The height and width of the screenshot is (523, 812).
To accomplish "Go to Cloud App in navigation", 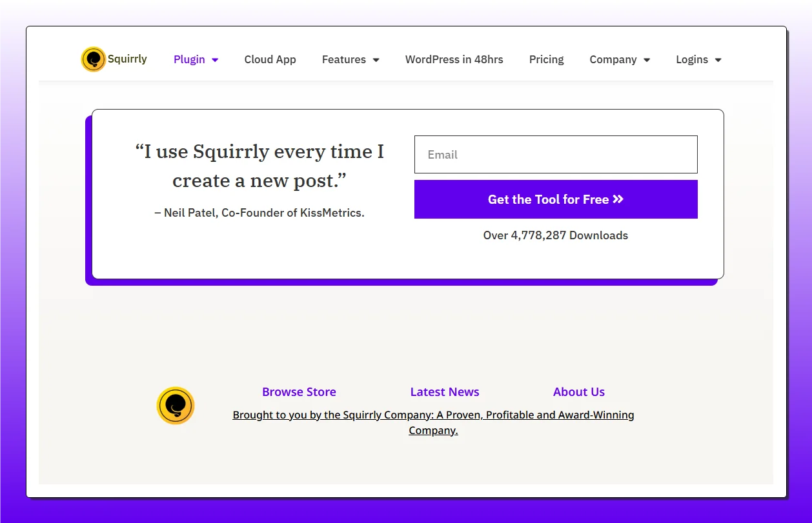I will point(270,59).
